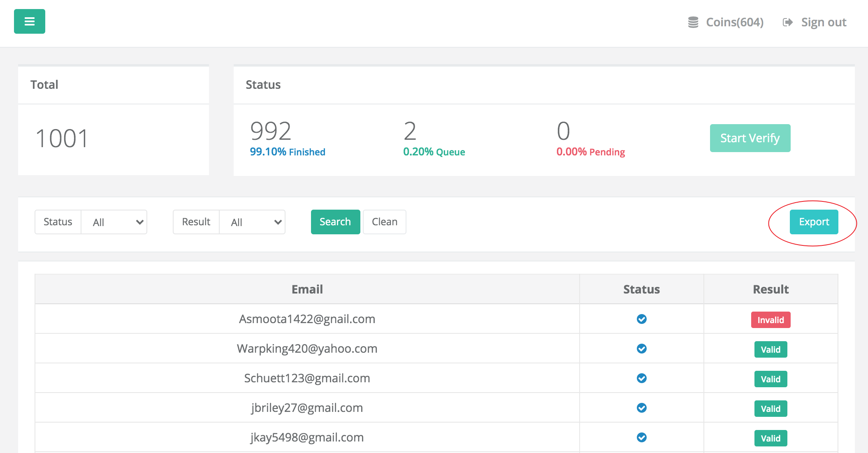The image size is (868, 453).
Task: Click Valid badge for Warpking420@yahoo.com
Action: click(771, 349)
